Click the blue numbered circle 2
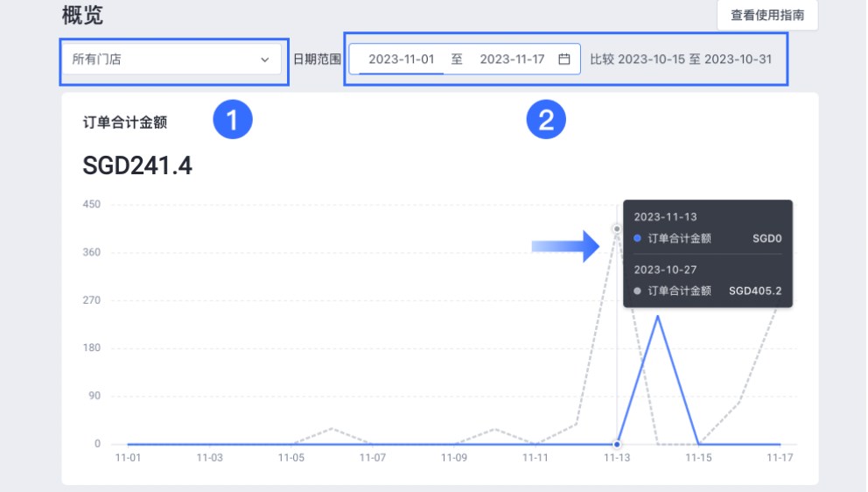The width and height of the screenshot is (868, 492). (x=546, y=120)
